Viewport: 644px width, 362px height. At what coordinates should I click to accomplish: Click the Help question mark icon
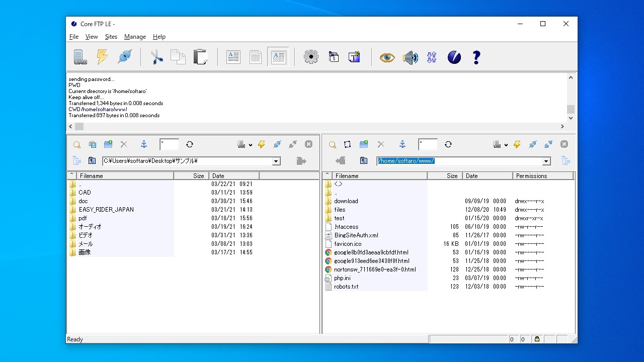point(476,57)
